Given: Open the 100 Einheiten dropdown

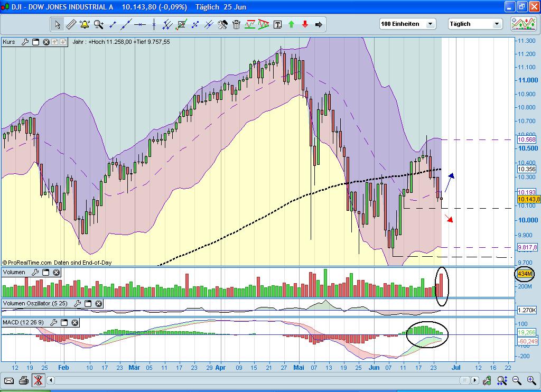Looking at the screenshot, I should coord(407,24).
